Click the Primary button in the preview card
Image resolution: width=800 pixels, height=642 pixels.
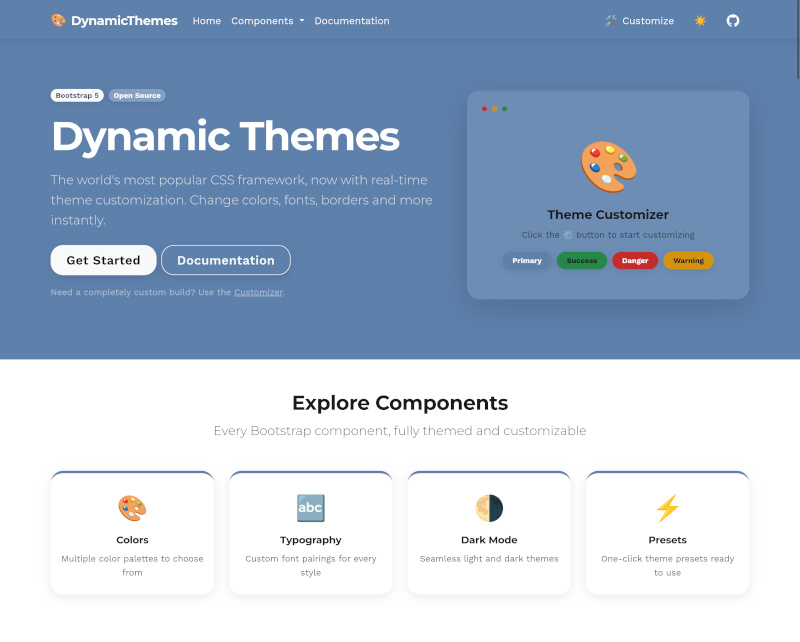click(526, 260)
